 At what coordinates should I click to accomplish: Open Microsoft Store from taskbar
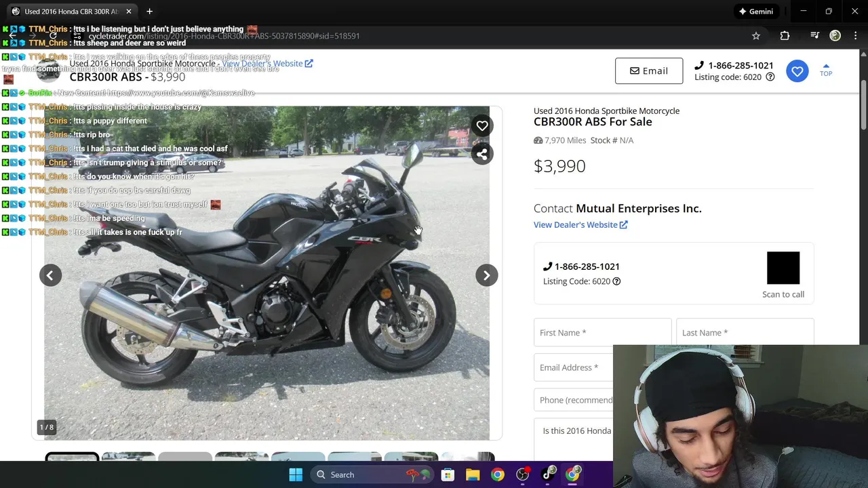448,474
